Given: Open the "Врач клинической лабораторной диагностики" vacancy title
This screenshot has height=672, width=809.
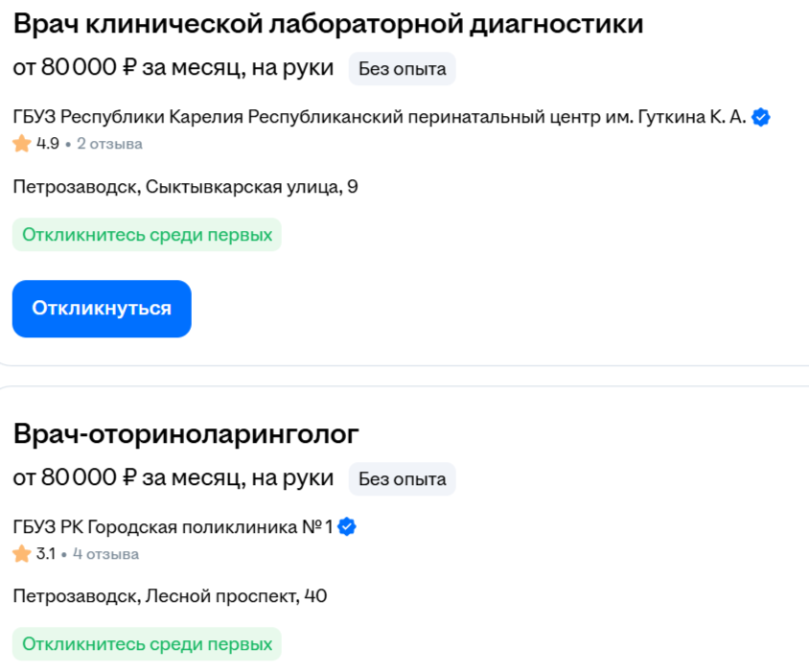Looking at the screenshot, I should coord(328,25).
